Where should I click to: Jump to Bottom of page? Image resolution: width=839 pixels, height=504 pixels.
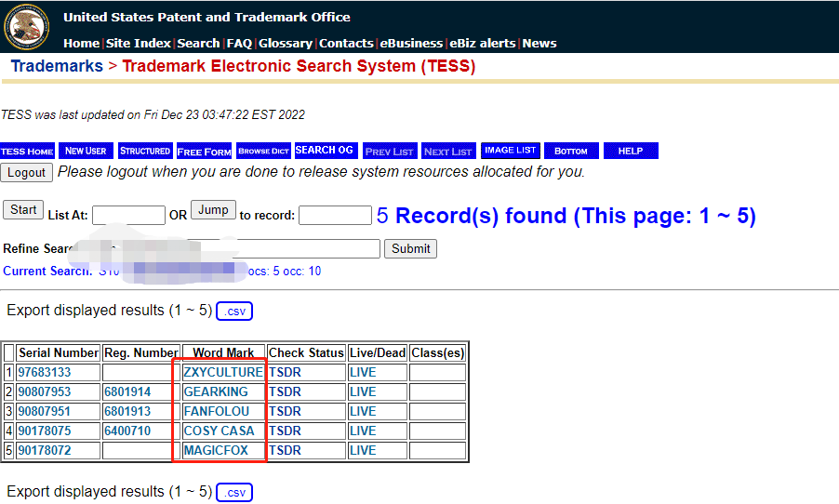(570, 151)
